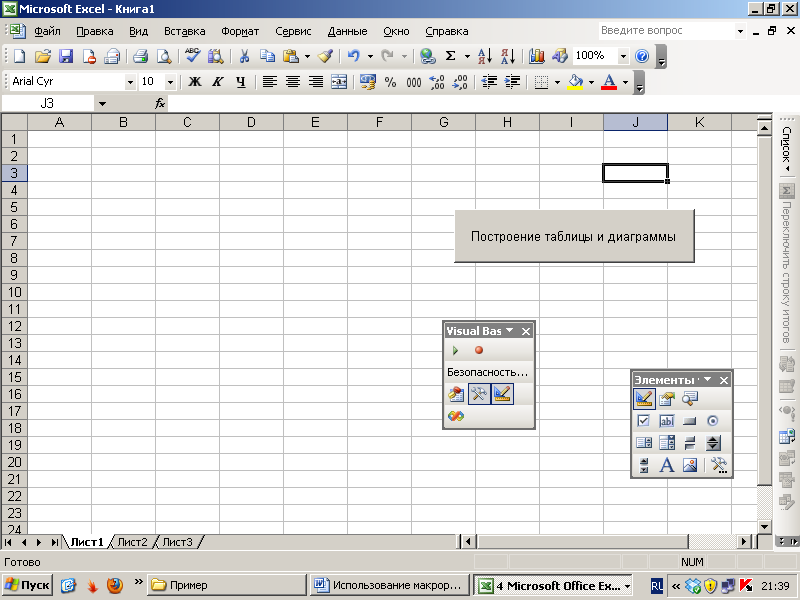This screenshot has height=600, width=800.
Task: Run spelling check ABC icon
Action: tap(192, 56)
